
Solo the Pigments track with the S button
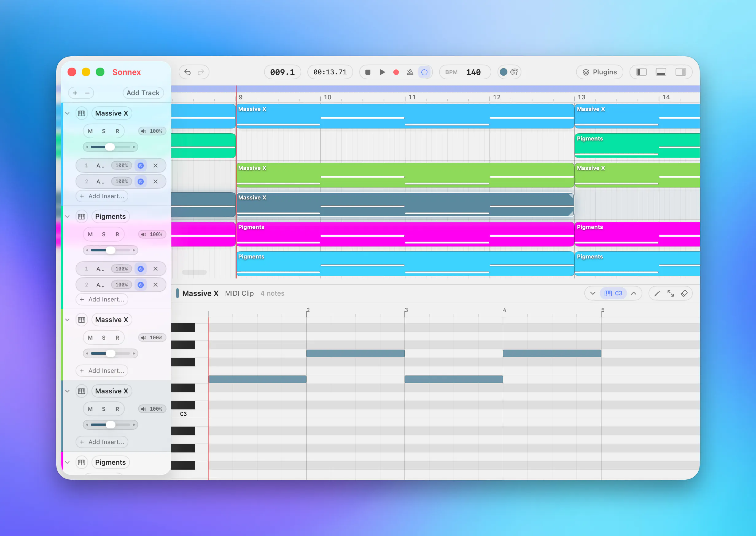click(x=104, y=235)
